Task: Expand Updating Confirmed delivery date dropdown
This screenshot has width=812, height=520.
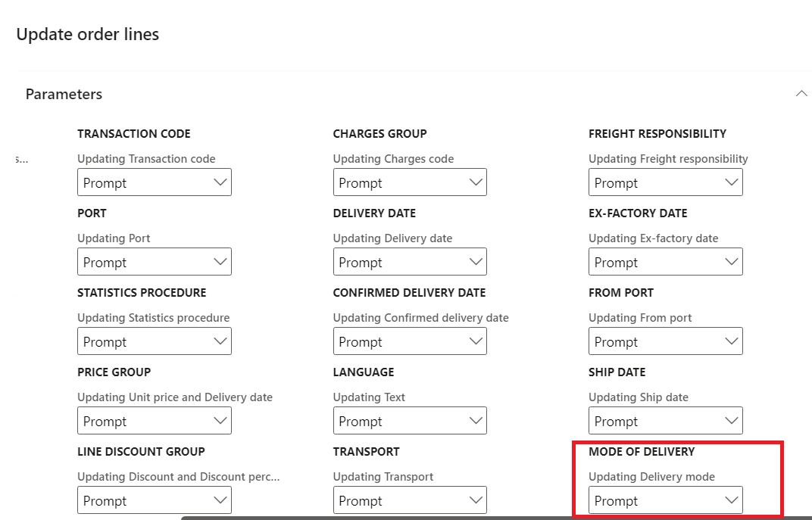Action: click(x=410, y=341)
